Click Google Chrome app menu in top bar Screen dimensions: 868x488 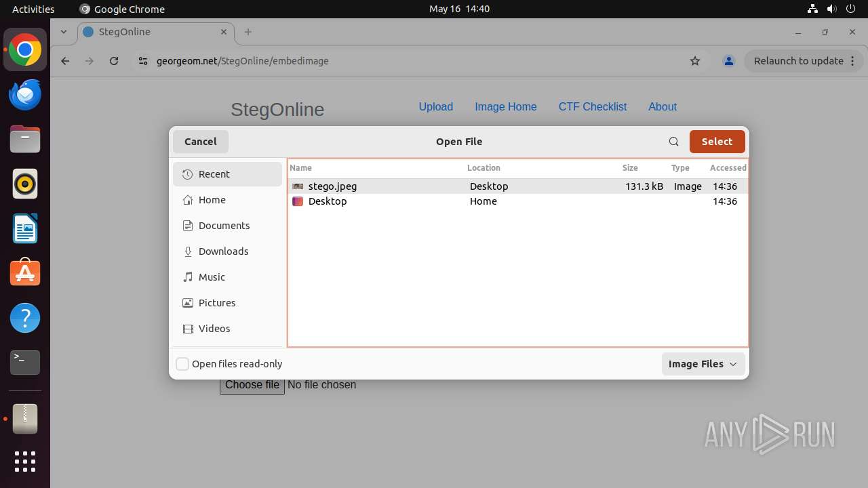point(122,9)
